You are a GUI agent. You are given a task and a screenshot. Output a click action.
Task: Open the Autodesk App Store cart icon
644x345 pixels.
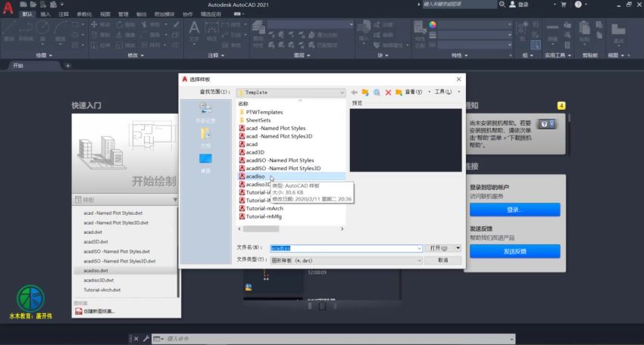click(x=564, y=5)
